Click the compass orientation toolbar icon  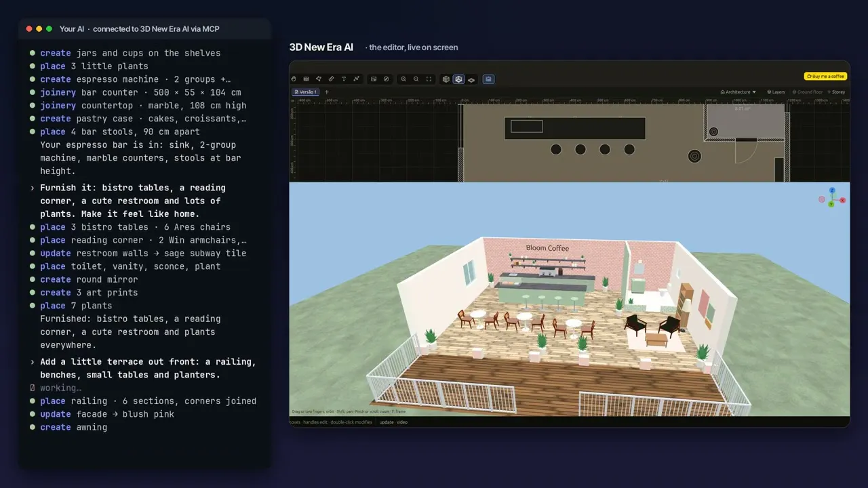tap(387, 79)
